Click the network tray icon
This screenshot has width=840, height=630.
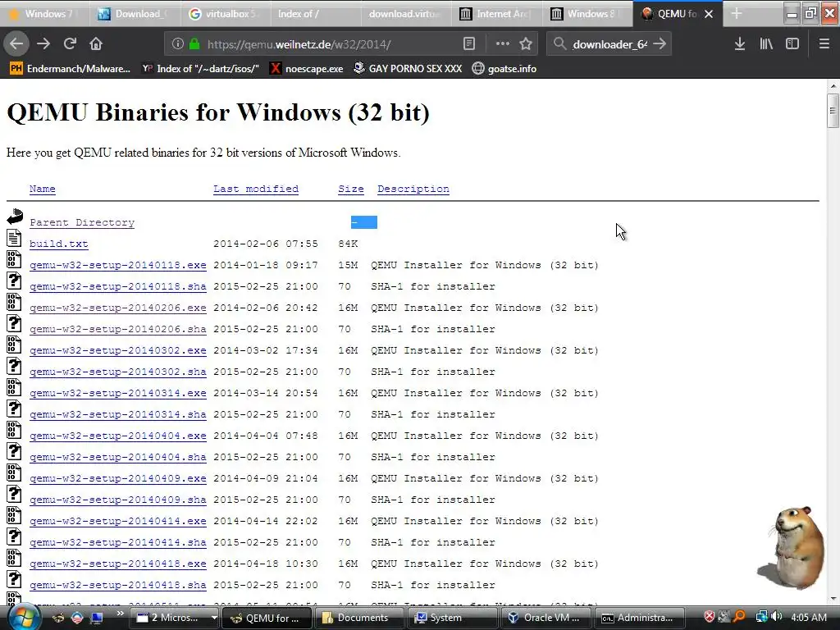761,617
